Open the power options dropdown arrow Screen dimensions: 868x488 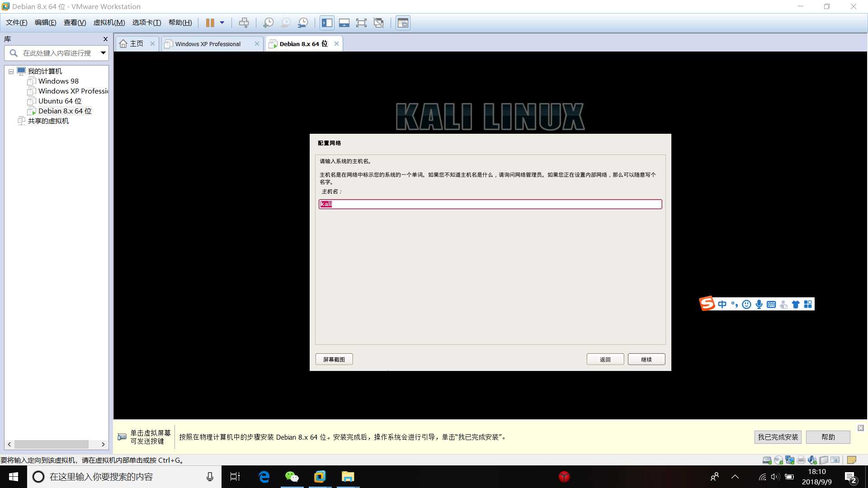point(222,23)
